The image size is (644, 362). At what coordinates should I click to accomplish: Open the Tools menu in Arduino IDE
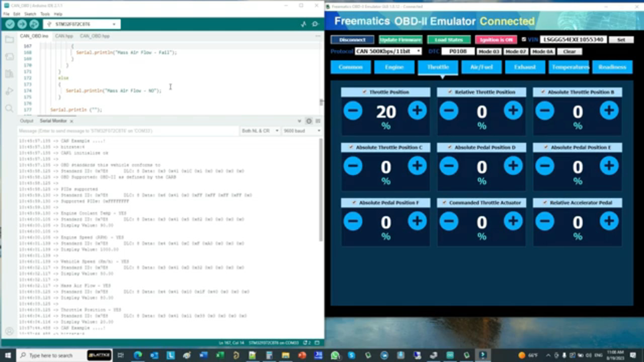click(x=45, y=14)
